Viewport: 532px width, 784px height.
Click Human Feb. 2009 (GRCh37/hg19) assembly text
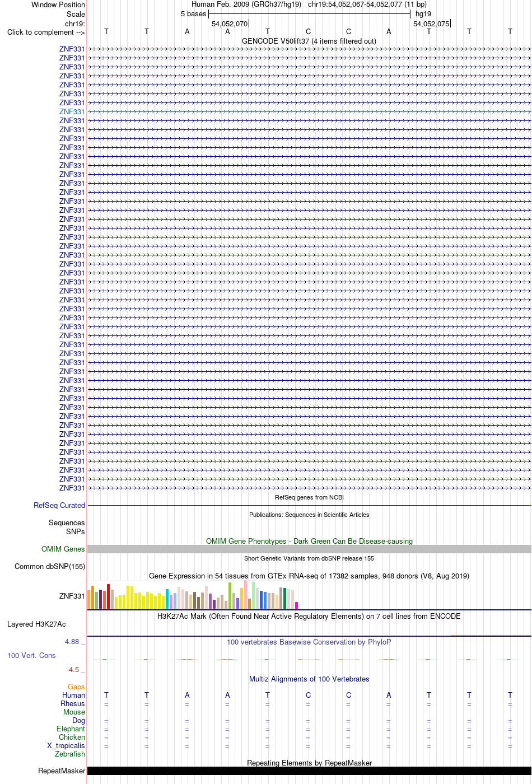(246, 4)
